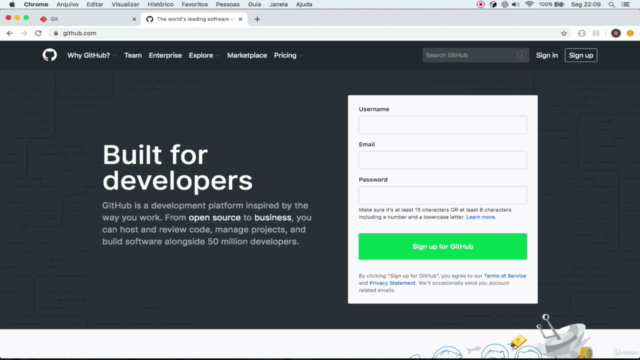Close the Git tab
Viewport: 640px width, 360px height.
tap(134, 19)
